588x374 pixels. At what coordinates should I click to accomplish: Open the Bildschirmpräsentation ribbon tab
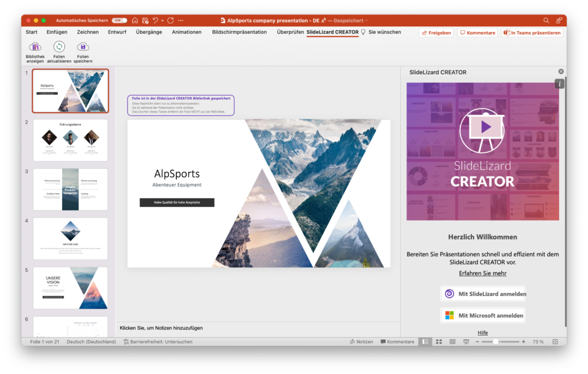pos(239,32)
